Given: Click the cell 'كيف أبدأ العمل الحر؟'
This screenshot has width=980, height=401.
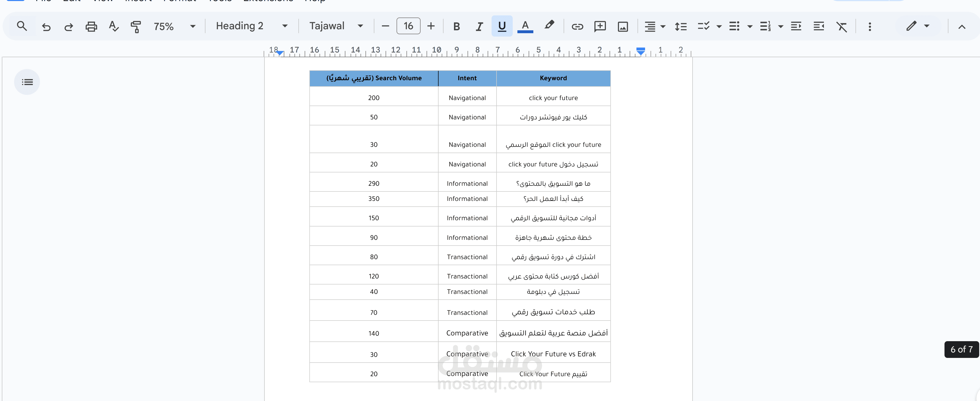Looking at the screenshot, I should click(553, 199).
